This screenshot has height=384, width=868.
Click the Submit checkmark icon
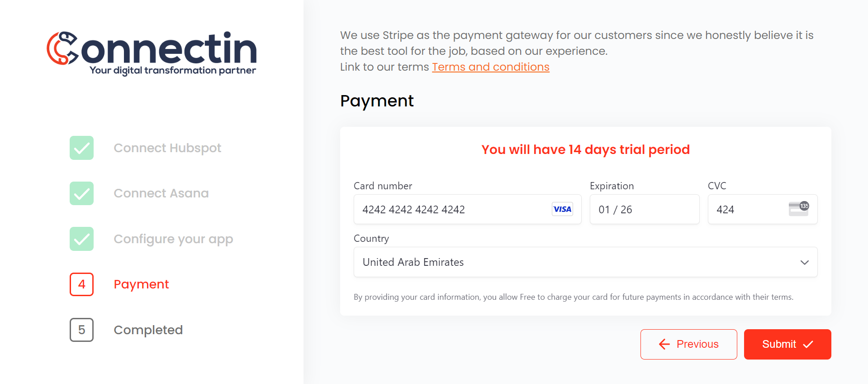[808, 344]
